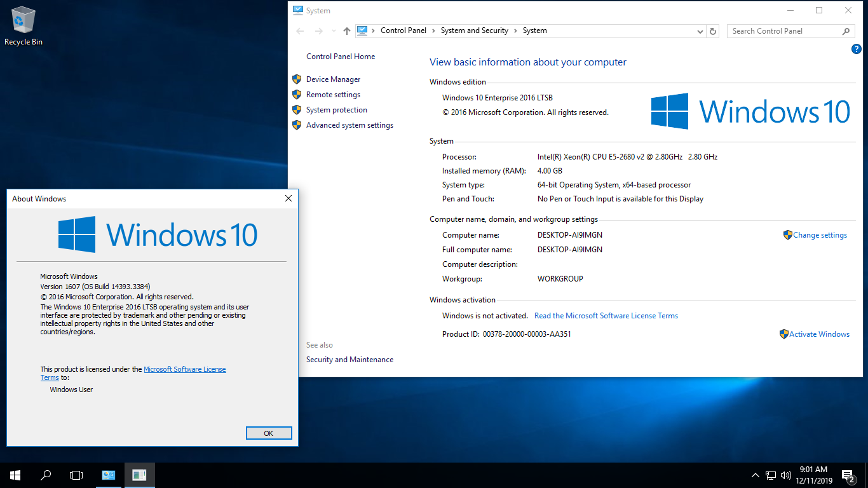This screenshot has height=488, width=868.
Task: Click OK in About Windows dialog
Action: (x=269, y=433)
